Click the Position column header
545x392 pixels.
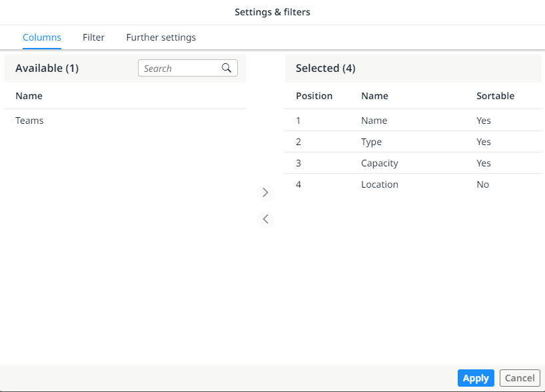click(314, 96)
